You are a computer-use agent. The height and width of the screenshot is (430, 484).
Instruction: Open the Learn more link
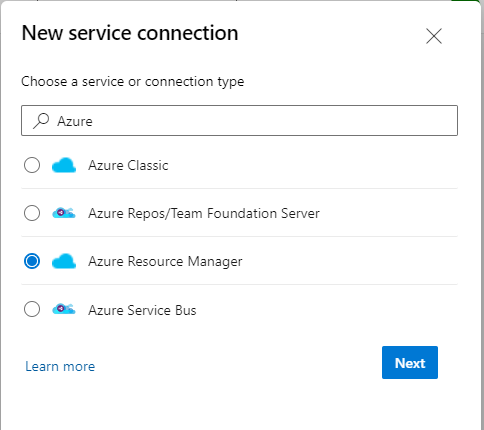click(60, 366)
